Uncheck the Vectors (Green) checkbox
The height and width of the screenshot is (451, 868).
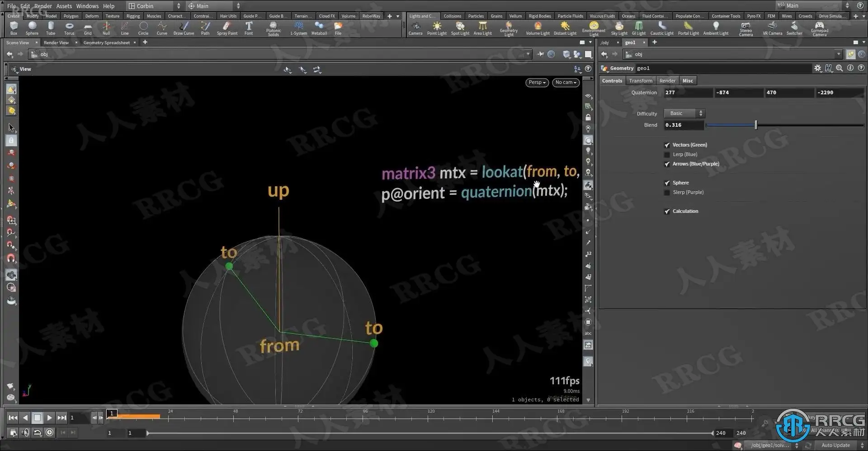667,145
